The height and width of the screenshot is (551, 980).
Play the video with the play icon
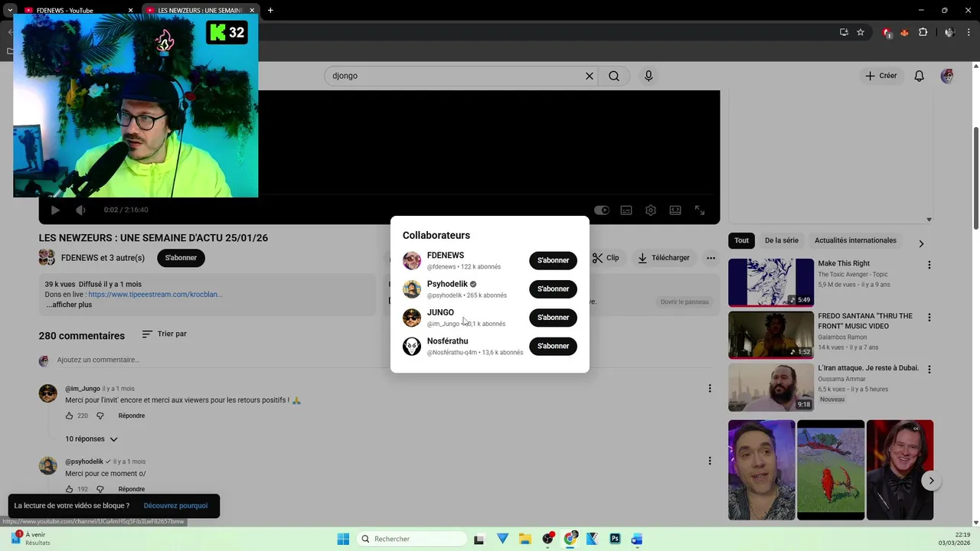55,210
